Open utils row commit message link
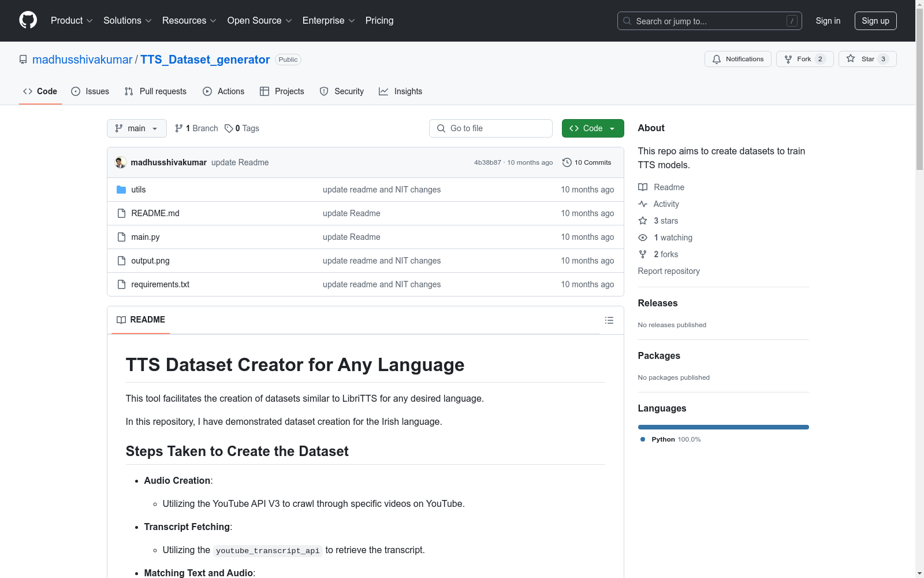924x578 pixels. pos(382,190)
